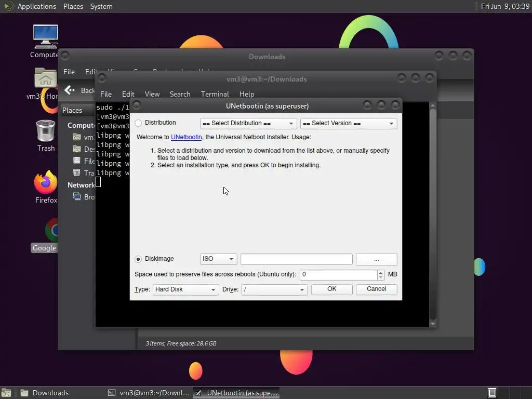Select vm3 home entry in Places sidebar
Screen dimensions: 532x399
tap(84, 137)
